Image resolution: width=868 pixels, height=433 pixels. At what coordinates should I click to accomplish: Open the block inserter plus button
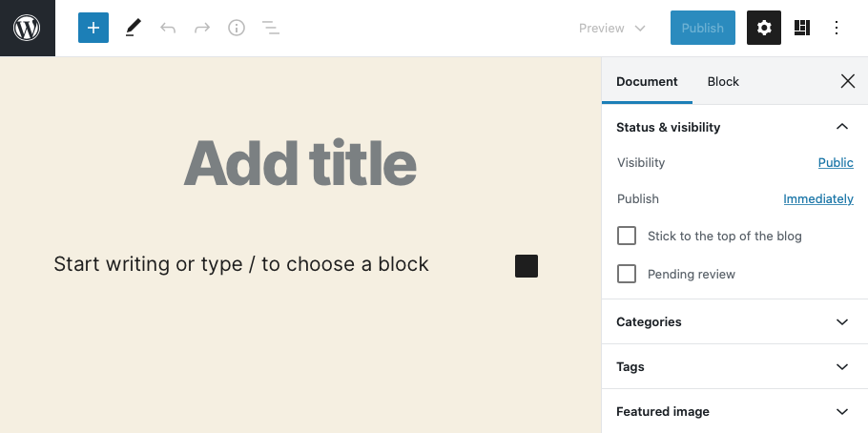click(x=93, y=28)
